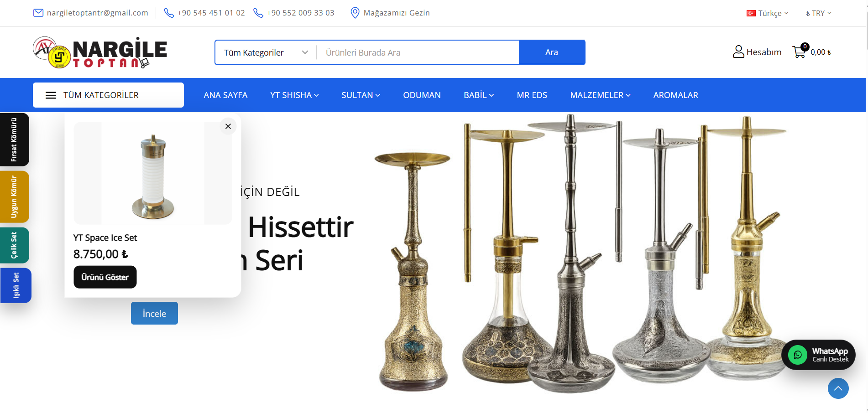This screenshot has height=413, width=868.
Task: Click the blue Ara search button
Action: (552, 52)
